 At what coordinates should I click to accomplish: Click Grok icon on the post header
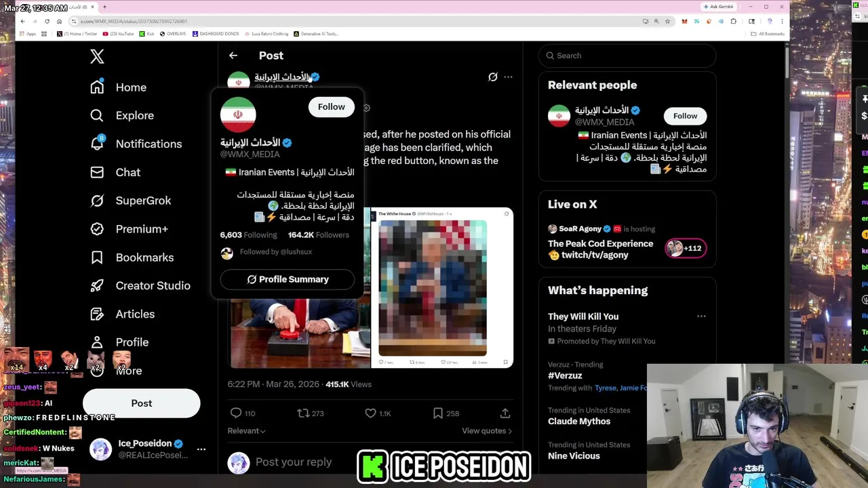coord(493,77)
